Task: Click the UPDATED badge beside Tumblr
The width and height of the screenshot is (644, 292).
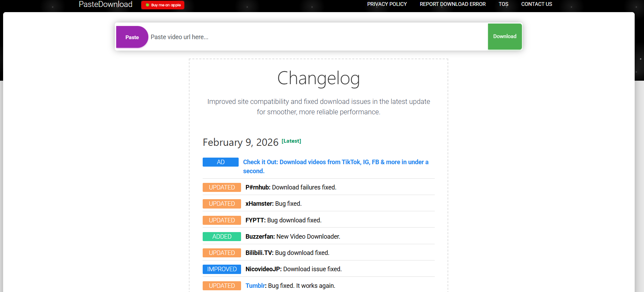Action: point(222,286)
